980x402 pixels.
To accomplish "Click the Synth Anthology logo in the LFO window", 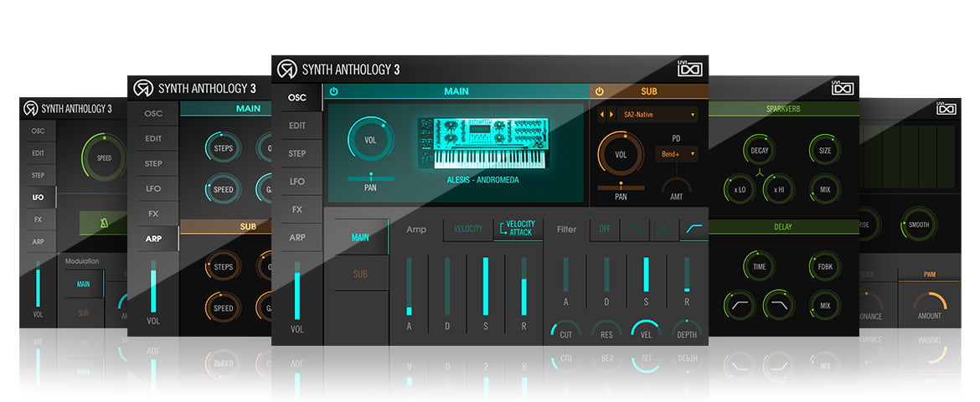I will [31, 108].
